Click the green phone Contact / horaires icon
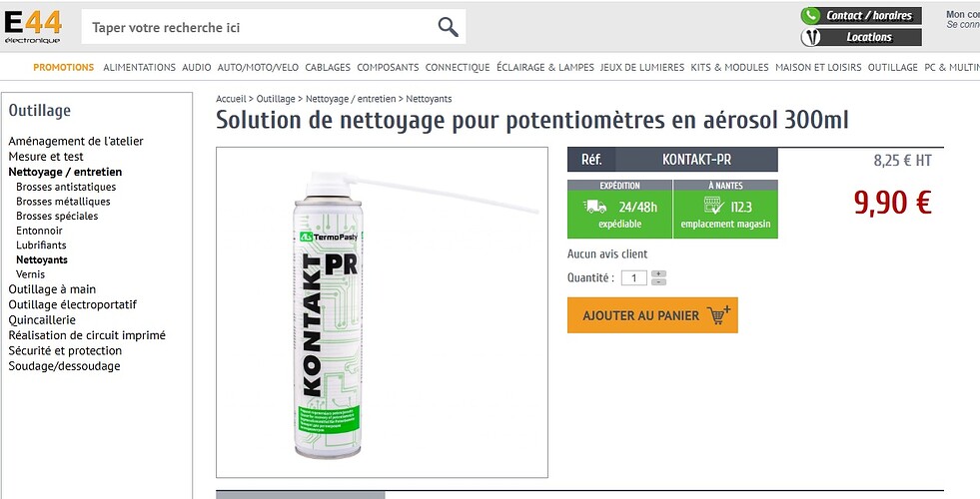 810,16
